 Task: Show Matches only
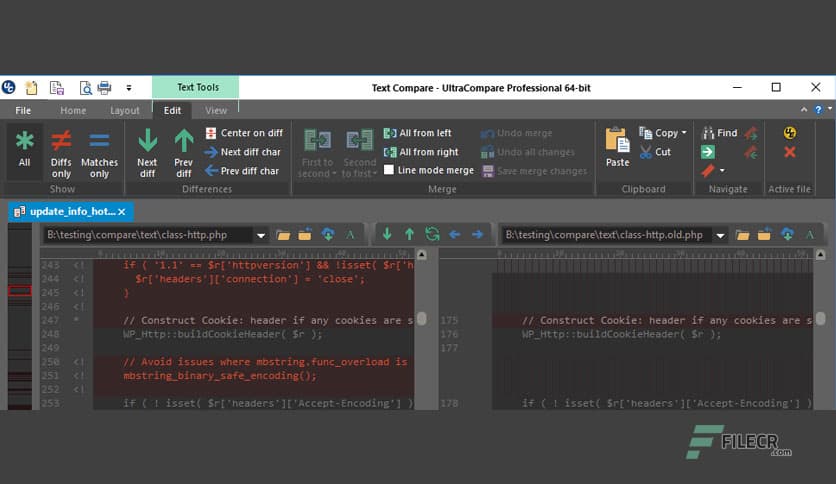(99, 154)
